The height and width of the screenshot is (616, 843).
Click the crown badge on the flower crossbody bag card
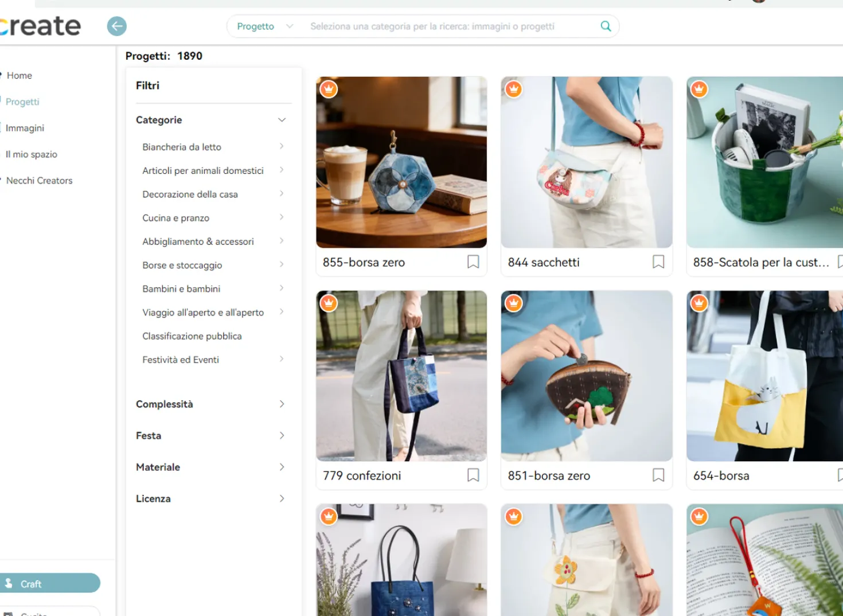click(x=514, y=516)
